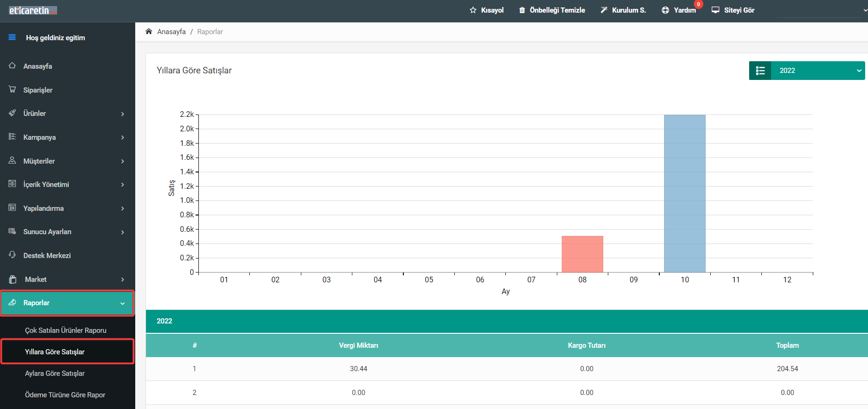The height and width of the screenshot is (409, 868).
Task: Click the list icon beside year selector
Action: click(760, 71)
